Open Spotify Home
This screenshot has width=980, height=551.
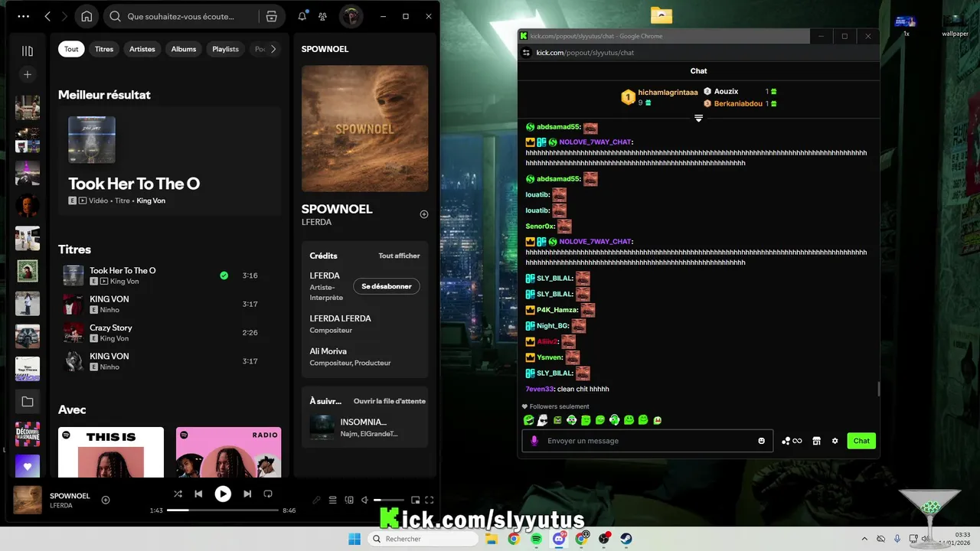point(87,16)
